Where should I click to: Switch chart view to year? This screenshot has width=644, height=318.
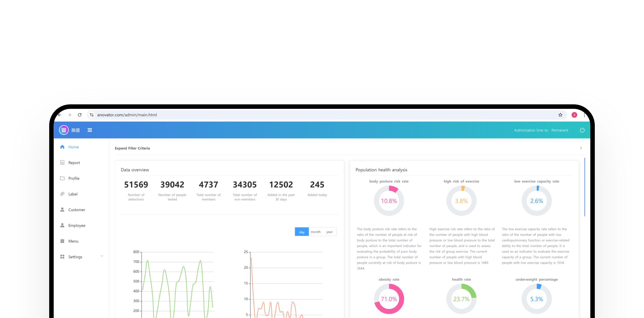[329, 232]
